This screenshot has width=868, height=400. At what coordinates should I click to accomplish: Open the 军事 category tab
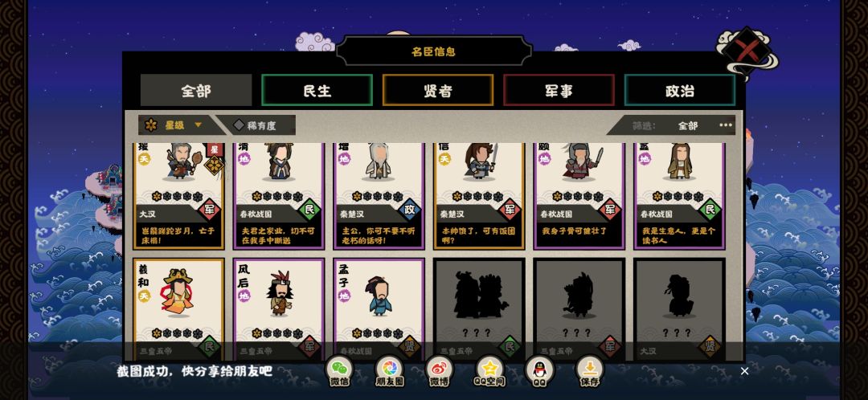(559, 90)
